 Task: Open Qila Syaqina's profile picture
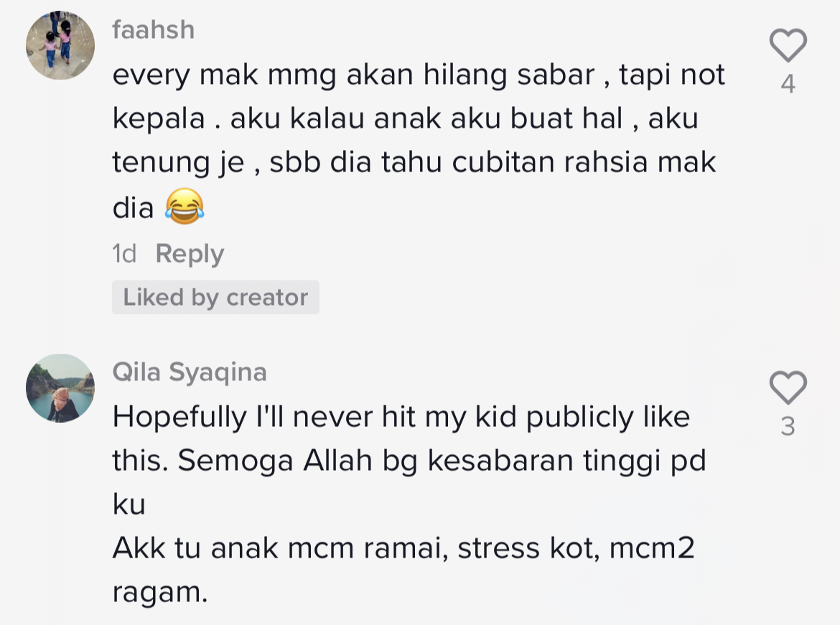60,388
